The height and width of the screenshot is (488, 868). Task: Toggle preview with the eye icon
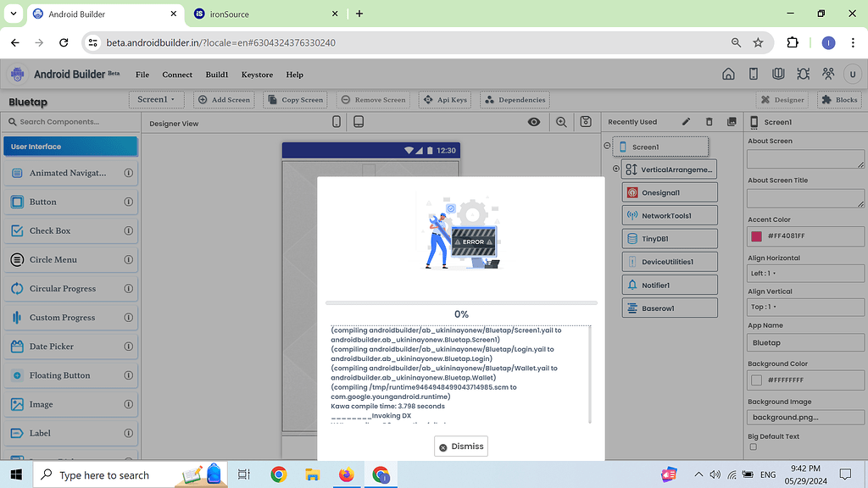coord(534,122)
